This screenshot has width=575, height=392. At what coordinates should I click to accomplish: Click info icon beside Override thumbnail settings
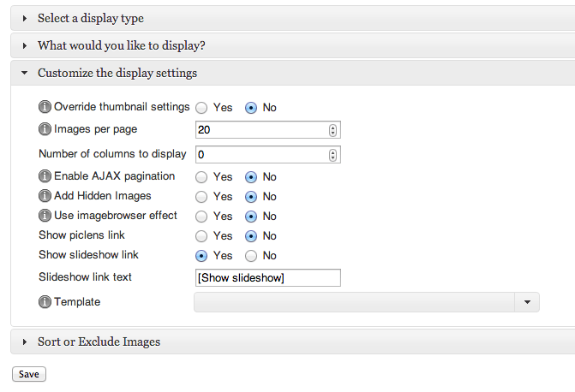tap(45, 107)
